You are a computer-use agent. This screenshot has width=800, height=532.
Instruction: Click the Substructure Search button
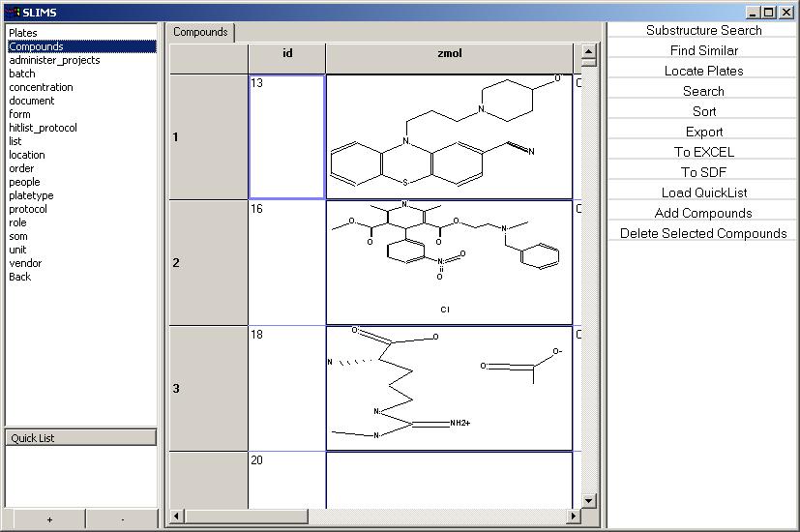point(703,30)
